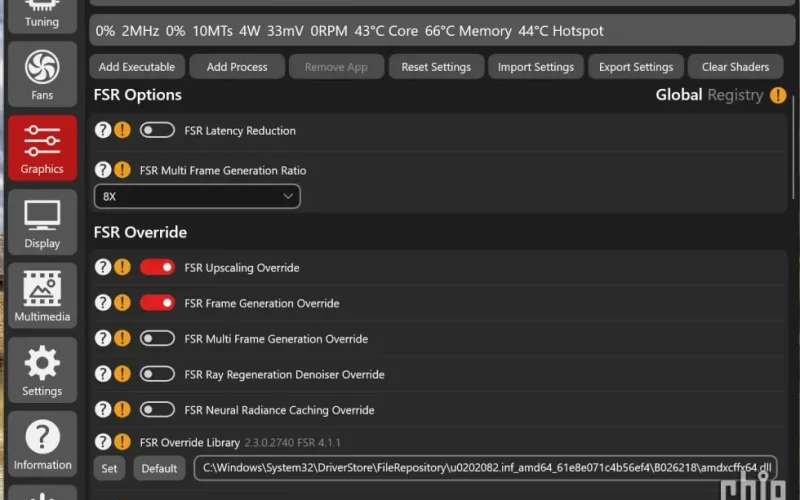Viewport: 800px width, 500px height.
Task: Click the "2.3.0.2740 FSR 4.1.1" version text
Action: pos(292,442)
